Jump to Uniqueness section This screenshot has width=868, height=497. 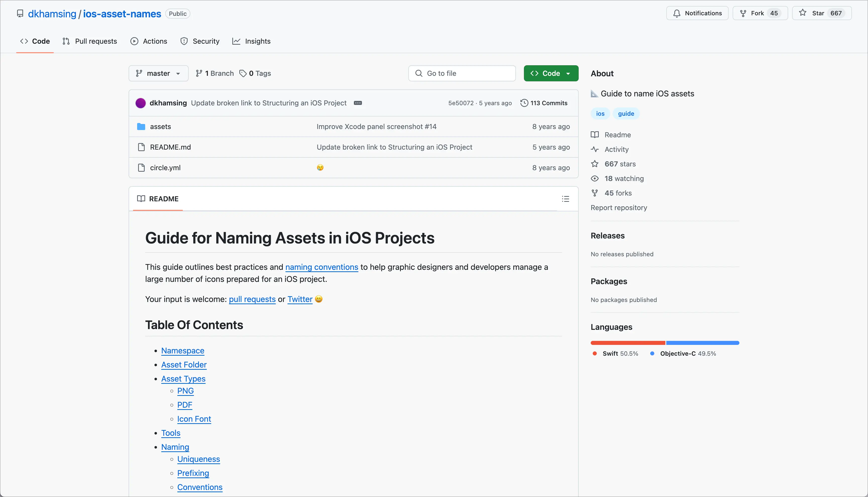[x=198, y=459]
